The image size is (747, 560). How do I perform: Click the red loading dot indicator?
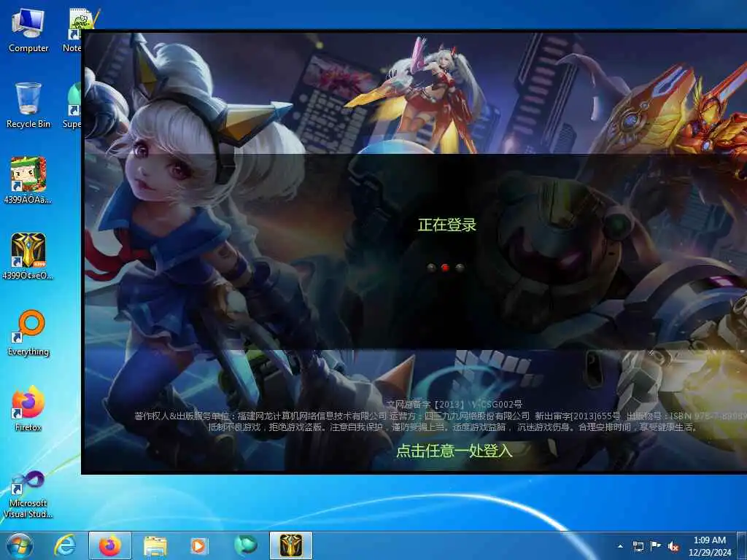[445, 268]
